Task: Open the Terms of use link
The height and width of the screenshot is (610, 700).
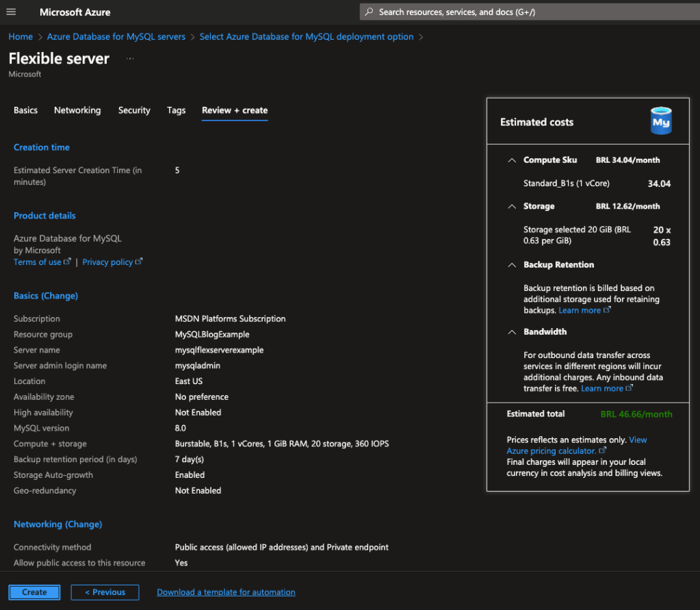Action: click(x=38, y=262)
